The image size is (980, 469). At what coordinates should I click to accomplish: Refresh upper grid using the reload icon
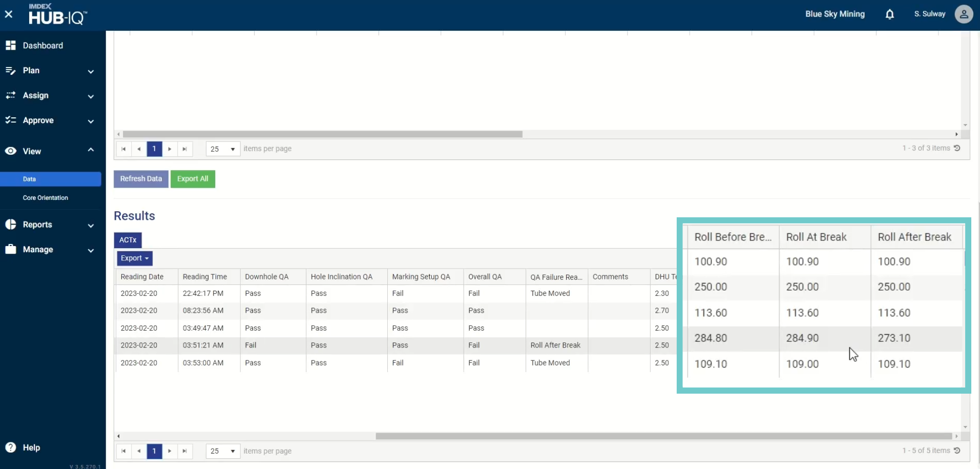pyautogui.click(x=957, y=148)
